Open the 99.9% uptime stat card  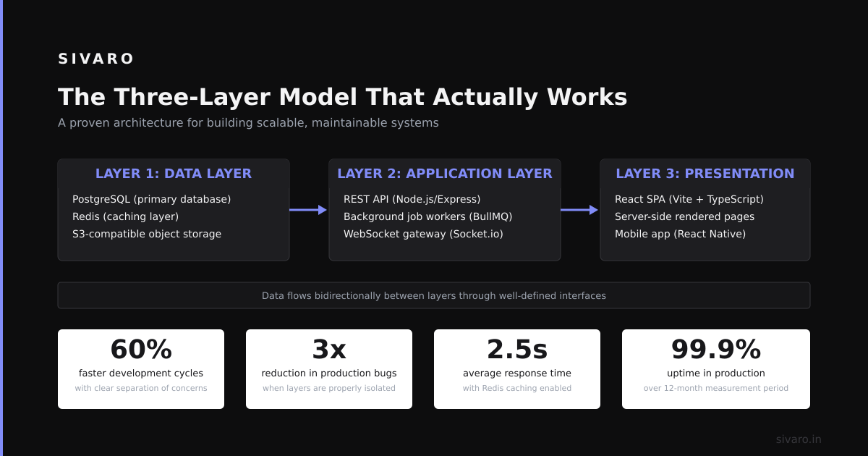point(716,369)
